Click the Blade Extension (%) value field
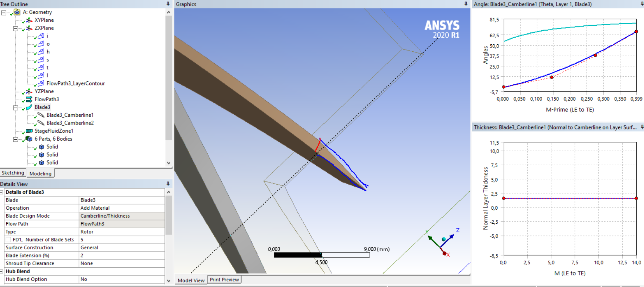This screenshot has height=287, width=644. [122, 255]
